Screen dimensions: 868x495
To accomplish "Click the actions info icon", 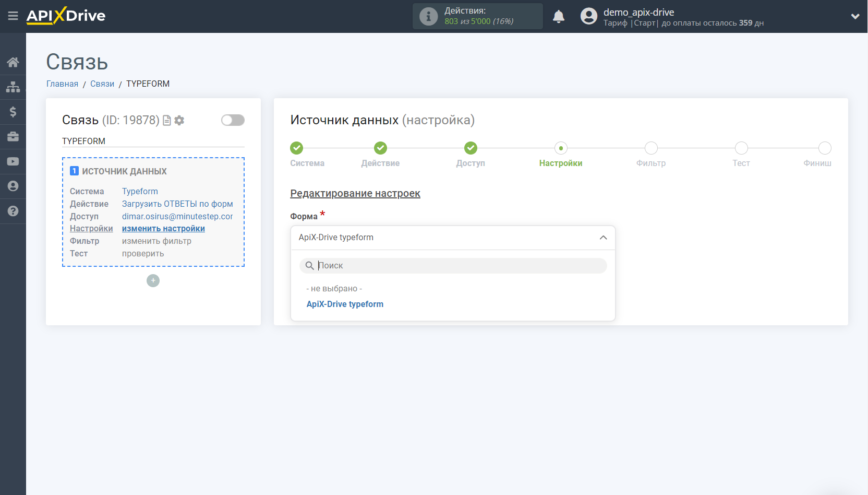I will pyautogui.click(x=428, y=16).
